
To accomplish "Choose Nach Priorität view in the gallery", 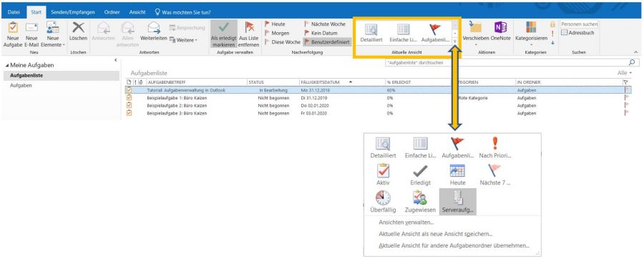I will tap(495, 148).
